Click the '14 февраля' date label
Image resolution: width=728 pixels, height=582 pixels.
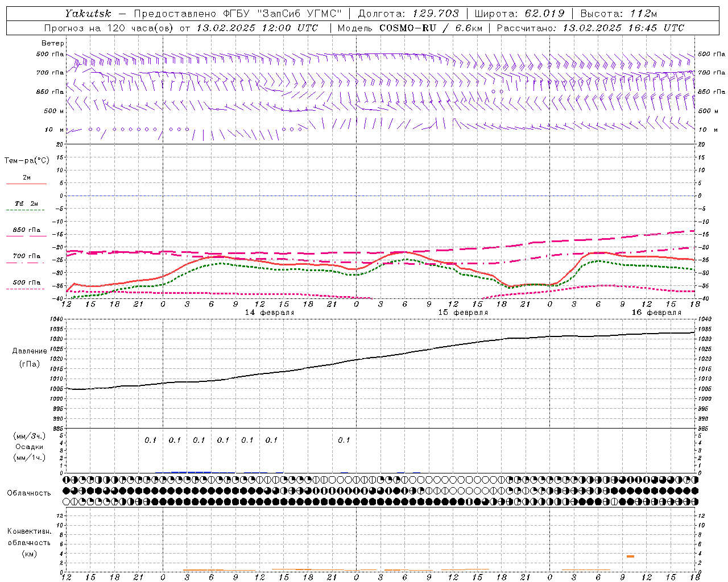pos(269,313)
